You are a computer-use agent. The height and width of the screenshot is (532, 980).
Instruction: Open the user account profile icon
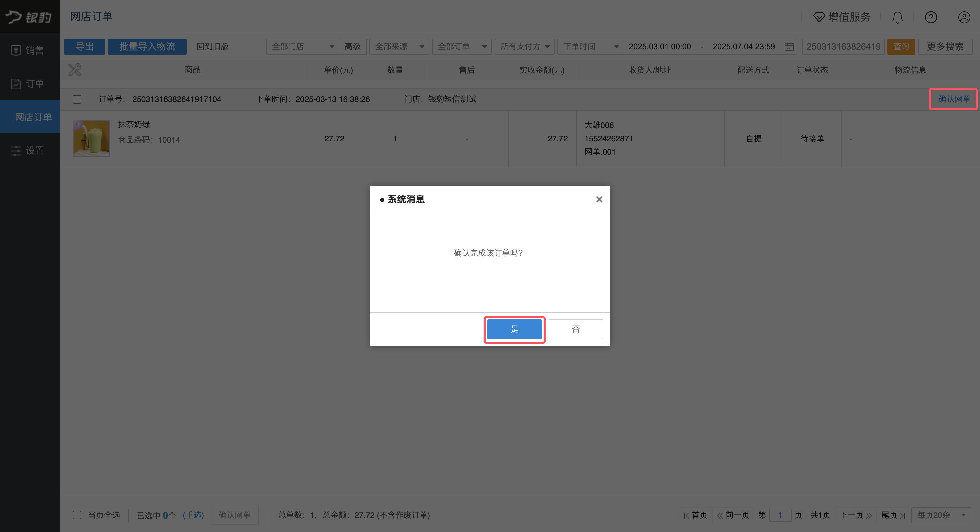(964, 17)
